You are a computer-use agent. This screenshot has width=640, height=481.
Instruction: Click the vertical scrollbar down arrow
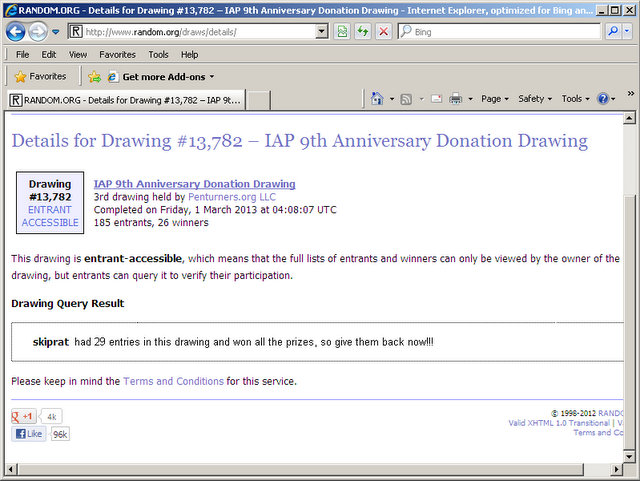coord(629,457)
